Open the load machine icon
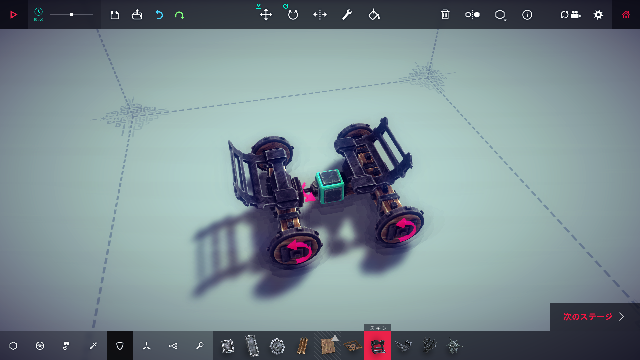This screenshot has height=360, width=640. [137, 15]
